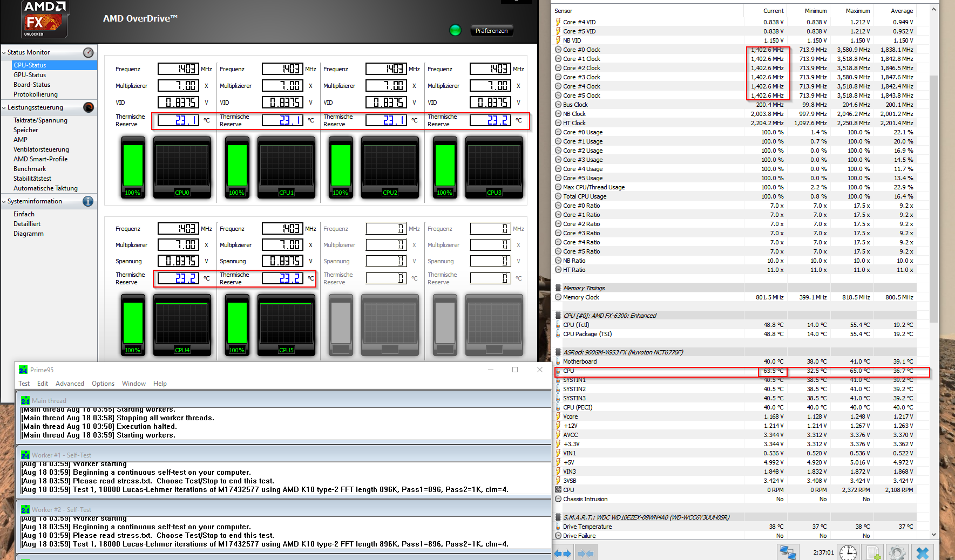Click the green 100% load bar beside CPU0
Screen dimensions: 955x560
point(133,168)
